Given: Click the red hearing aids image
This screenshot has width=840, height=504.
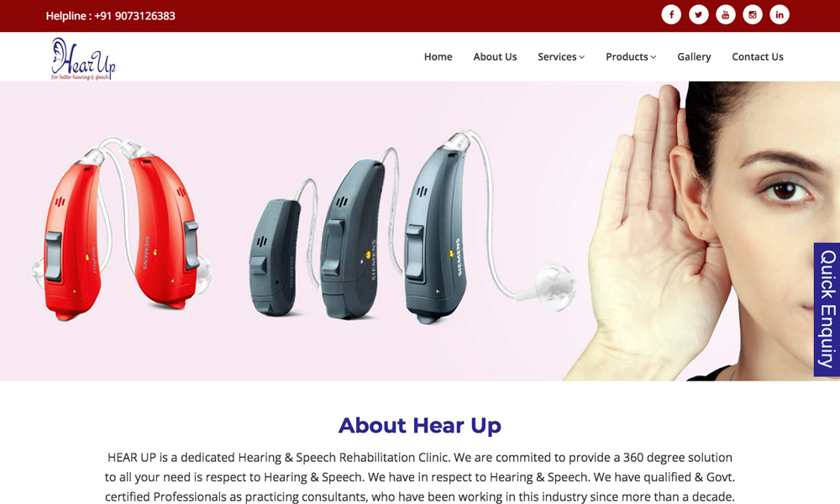Looking at the screenshot, I should coord(122,228).
